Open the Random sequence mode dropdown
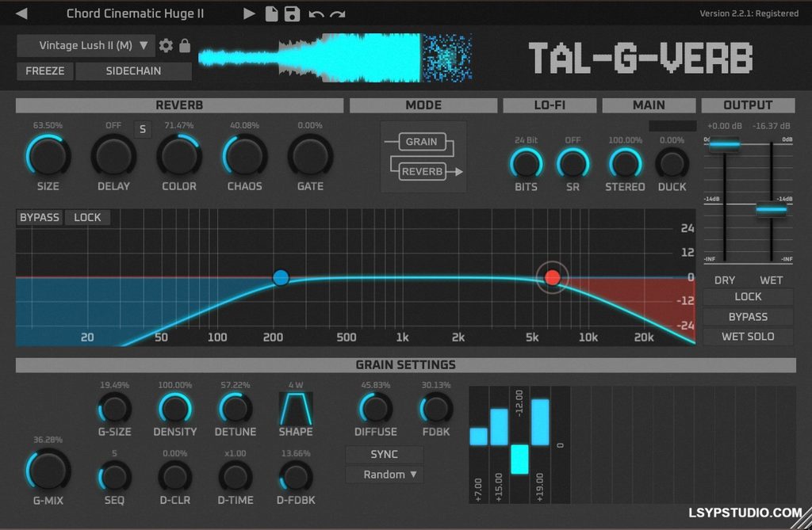The height and width of the screenshot is (530, 812). [x=385, y=475]
